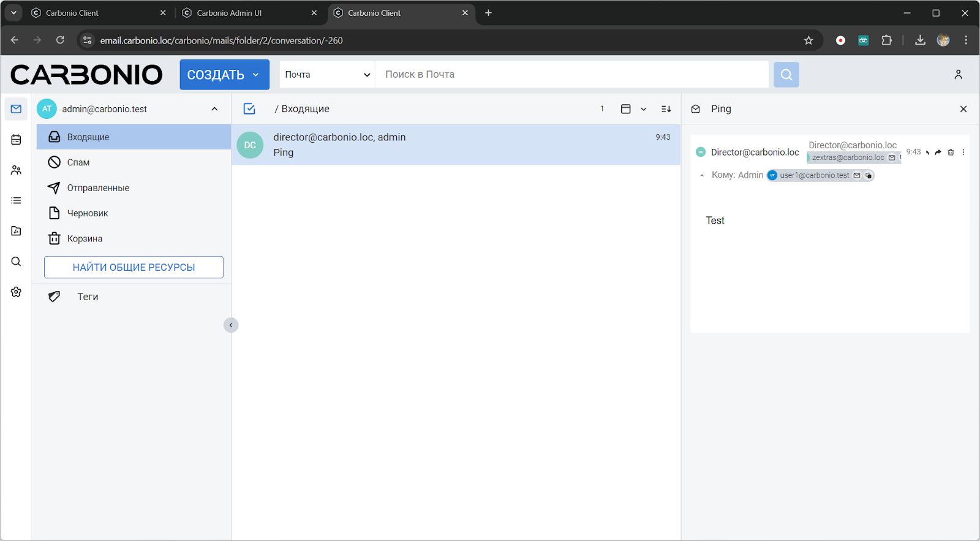
Task: Click the CARBONIO logo
Action: 86,75
